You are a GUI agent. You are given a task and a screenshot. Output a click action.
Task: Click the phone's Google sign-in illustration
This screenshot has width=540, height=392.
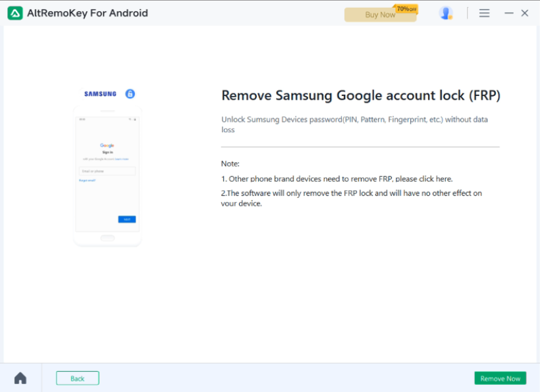(x=107, y=176)
